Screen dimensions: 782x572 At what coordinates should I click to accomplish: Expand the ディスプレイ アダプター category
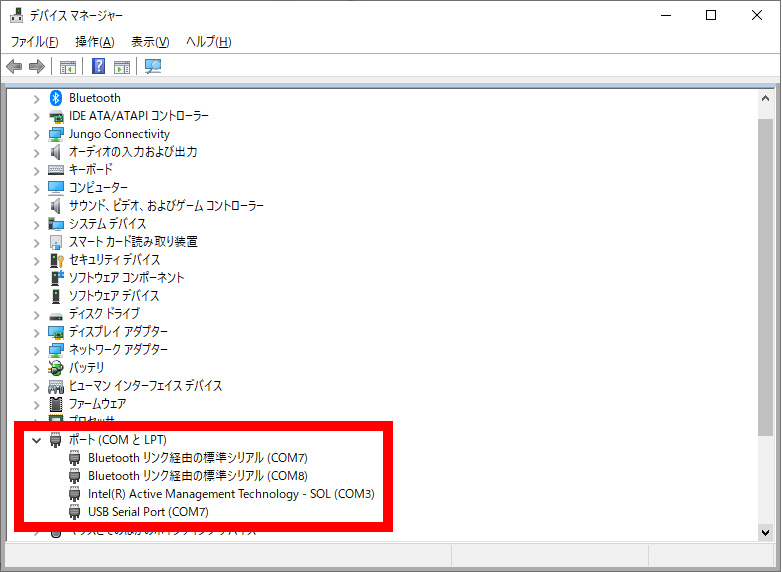click(x=37, y=332)
